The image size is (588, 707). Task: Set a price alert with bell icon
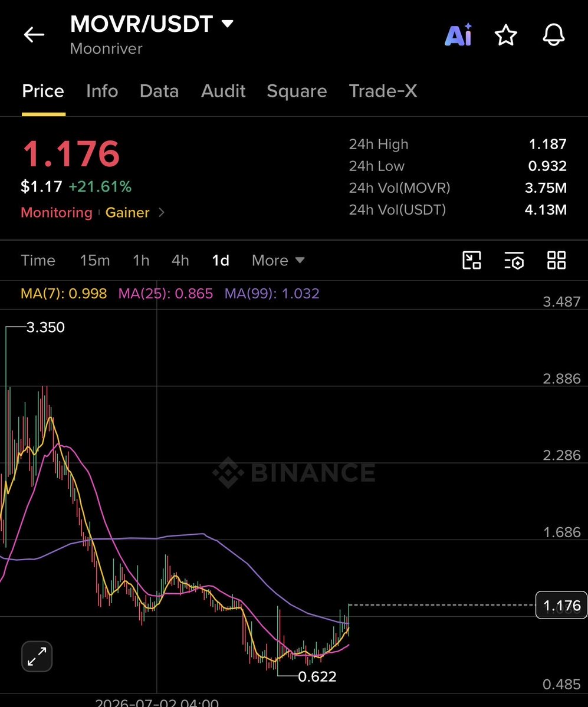pos(553,35)
